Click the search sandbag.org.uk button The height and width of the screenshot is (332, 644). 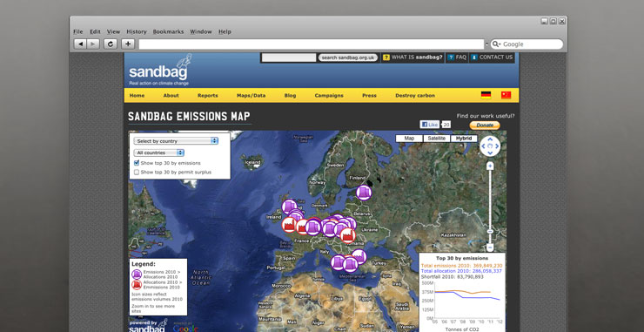pyautogui.click(x=348, y=58)
